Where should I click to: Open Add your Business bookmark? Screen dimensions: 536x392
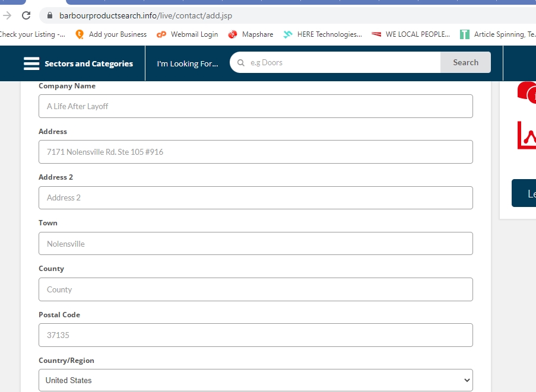point(111,34)
